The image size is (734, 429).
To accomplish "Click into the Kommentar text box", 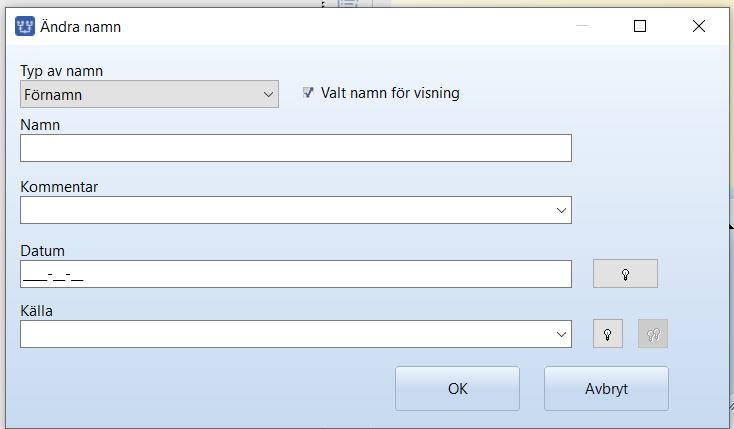I will pos(285,210).
